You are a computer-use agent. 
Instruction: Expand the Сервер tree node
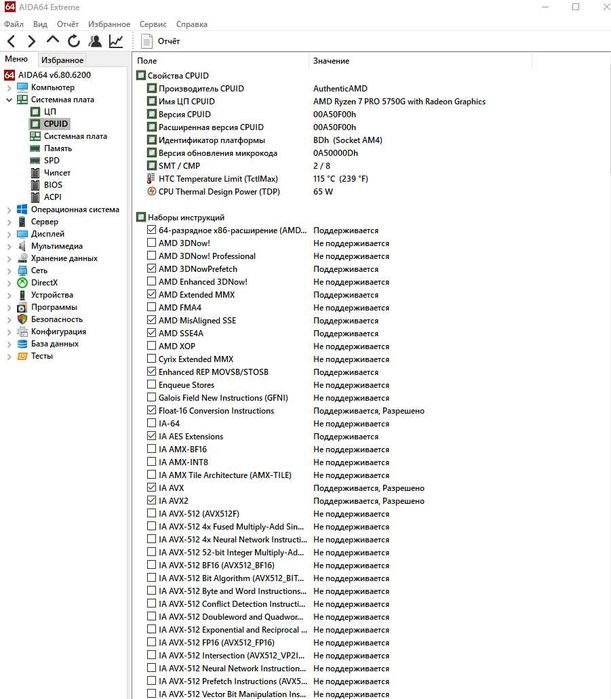click(x=9, y=222)
